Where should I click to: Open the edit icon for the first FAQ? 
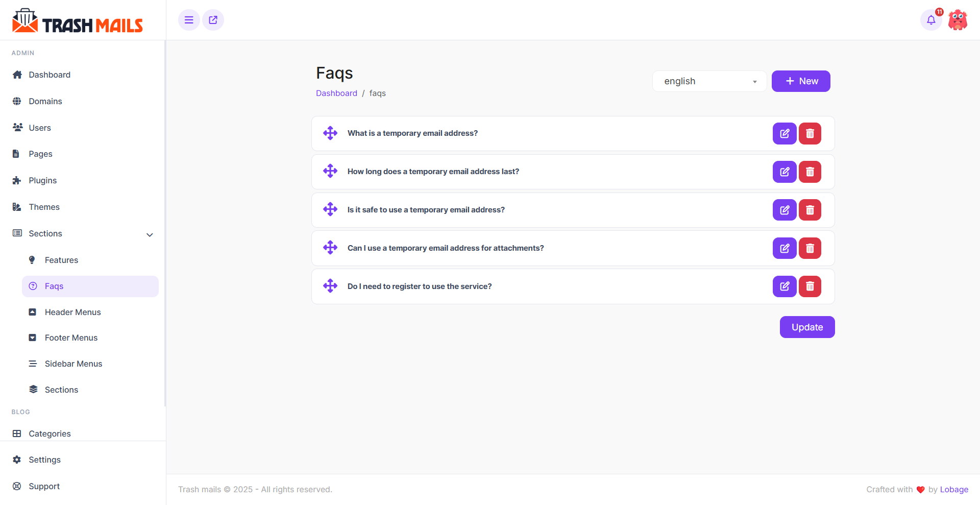(x=785, y=133)
